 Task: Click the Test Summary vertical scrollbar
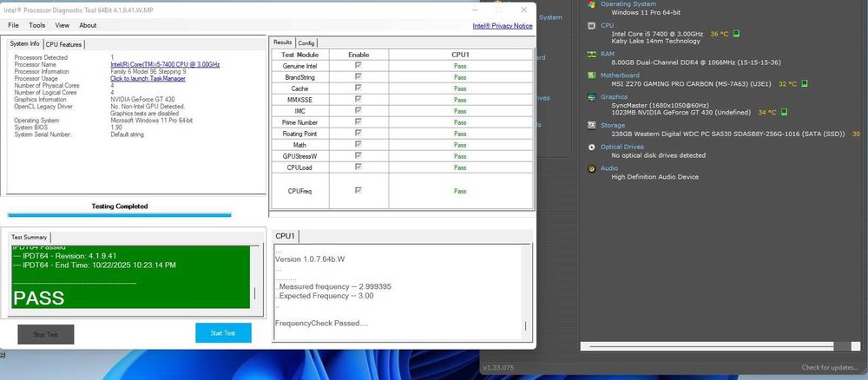point(254,277)
